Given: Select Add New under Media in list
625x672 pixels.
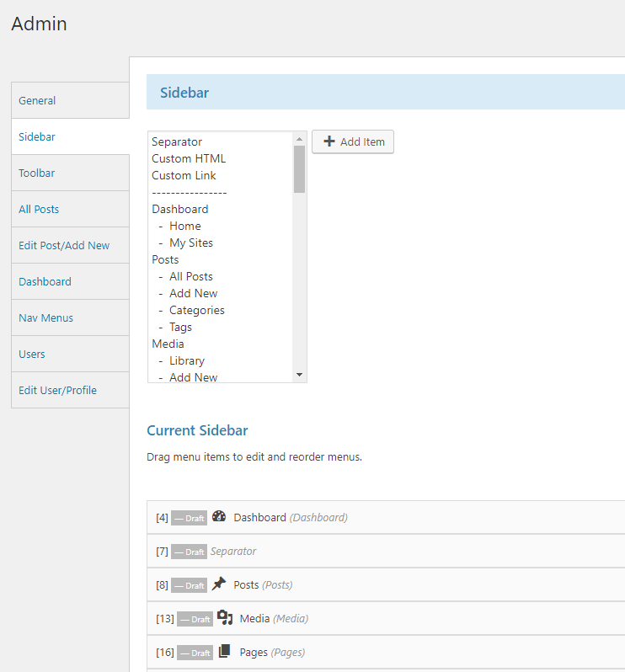Looking at the screenshot, I should 221,376.
